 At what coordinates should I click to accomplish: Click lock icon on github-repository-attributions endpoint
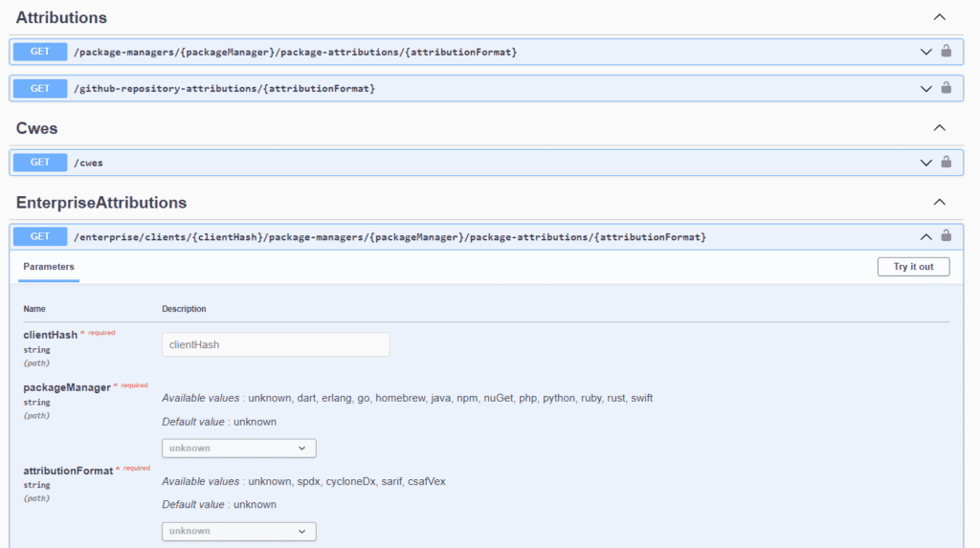tap(946, 88)
